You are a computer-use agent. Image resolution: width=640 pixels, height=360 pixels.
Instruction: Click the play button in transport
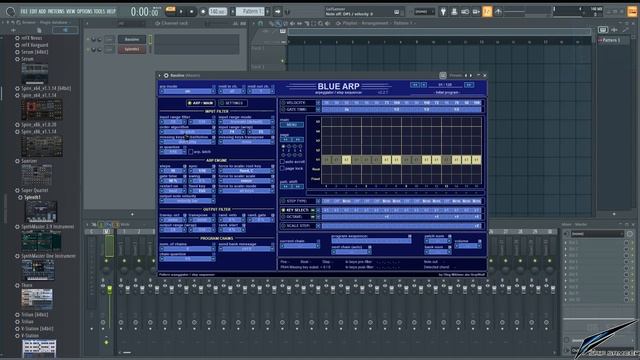181,12
